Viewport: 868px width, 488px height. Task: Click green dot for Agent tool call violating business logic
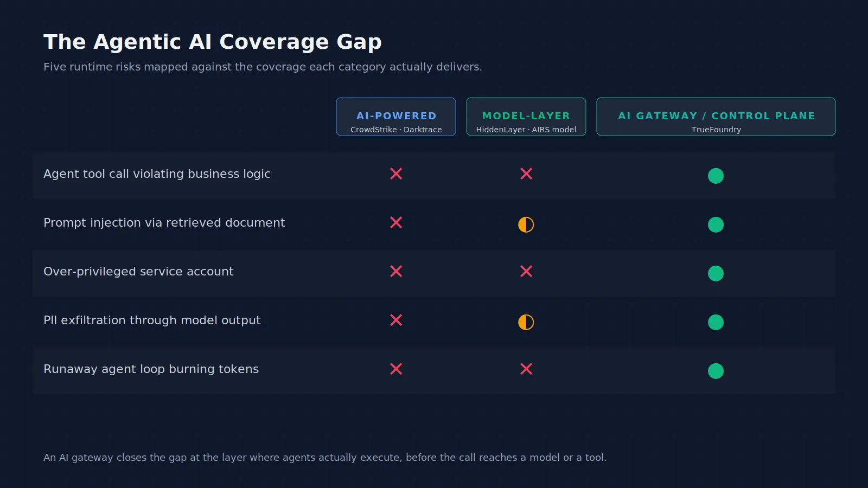[x=716, y=176]
